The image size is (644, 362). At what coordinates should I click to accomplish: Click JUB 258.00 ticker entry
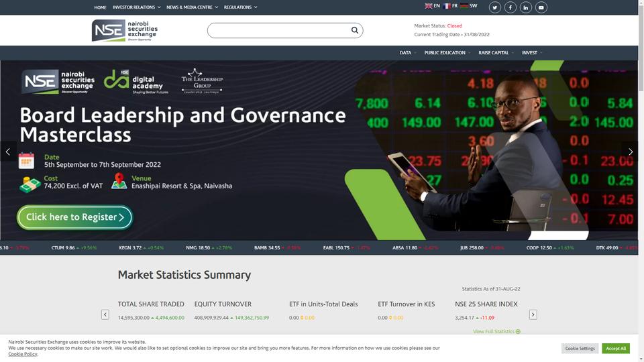(x=482, y=247)
